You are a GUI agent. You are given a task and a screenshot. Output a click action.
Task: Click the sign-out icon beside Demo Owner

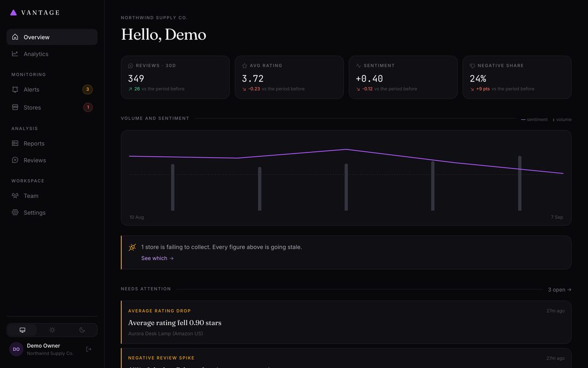pyautogui.click(x=89, y=349)
